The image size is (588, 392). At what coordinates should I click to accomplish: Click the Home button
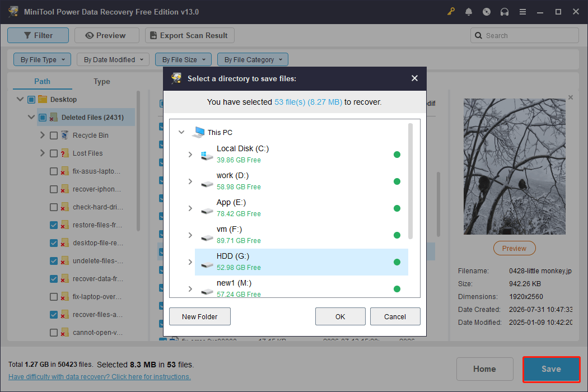[484, 369]
